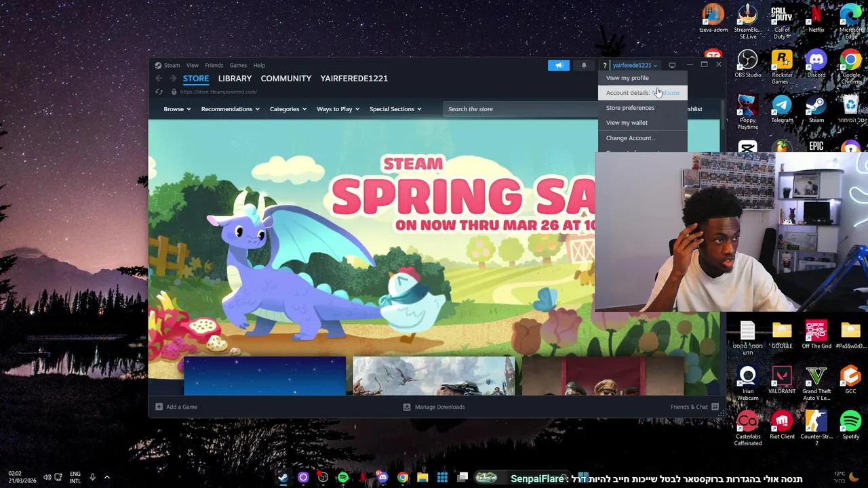The width and height of the screenshot is (868, 488).
Task: Click the Steam store URL address
Action: click(x=218, y=92)
